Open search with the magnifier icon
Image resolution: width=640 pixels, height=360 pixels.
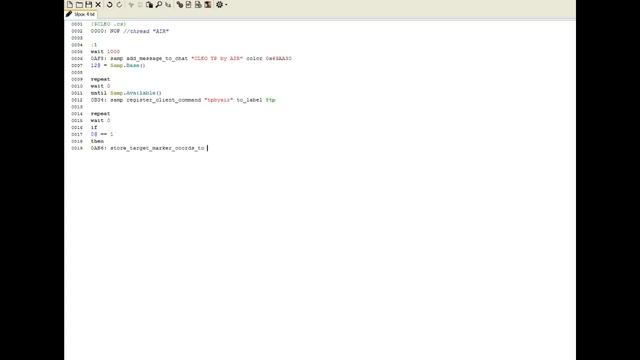point(159,4)
